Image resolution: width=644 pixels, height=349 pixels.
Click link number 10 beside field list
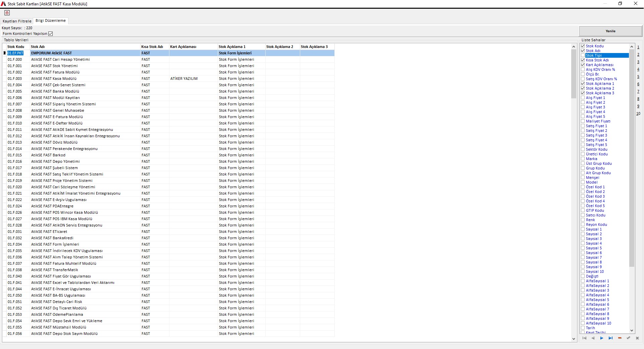point(638,114)
